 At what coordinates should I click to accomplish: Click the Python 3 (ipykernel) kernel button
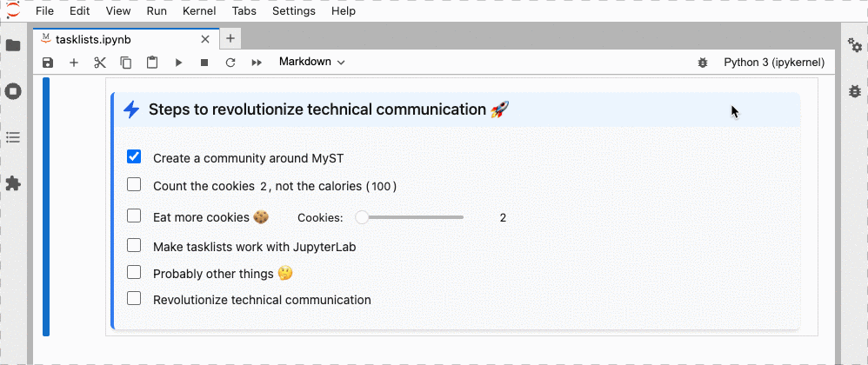coord(773,63)
